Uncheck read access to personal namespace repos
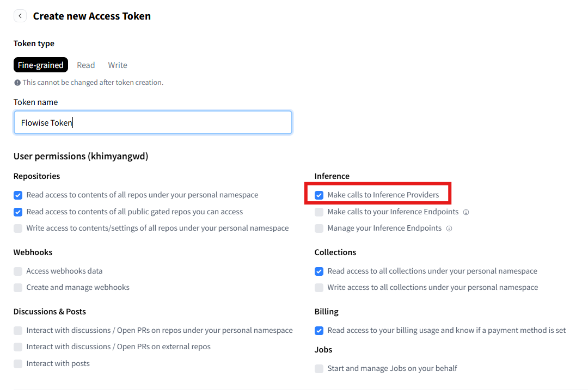The width and height of the screenshot is (588, 390). click(x=19, y=195)
